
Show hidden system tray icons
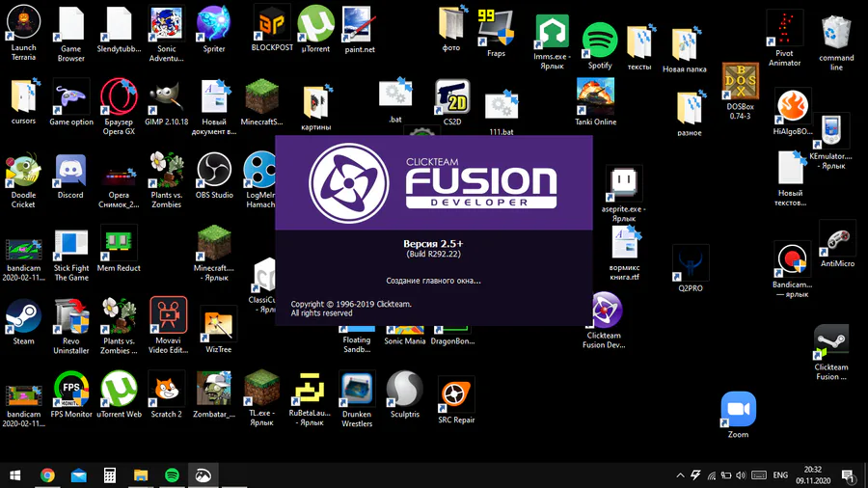click(680, 475)
